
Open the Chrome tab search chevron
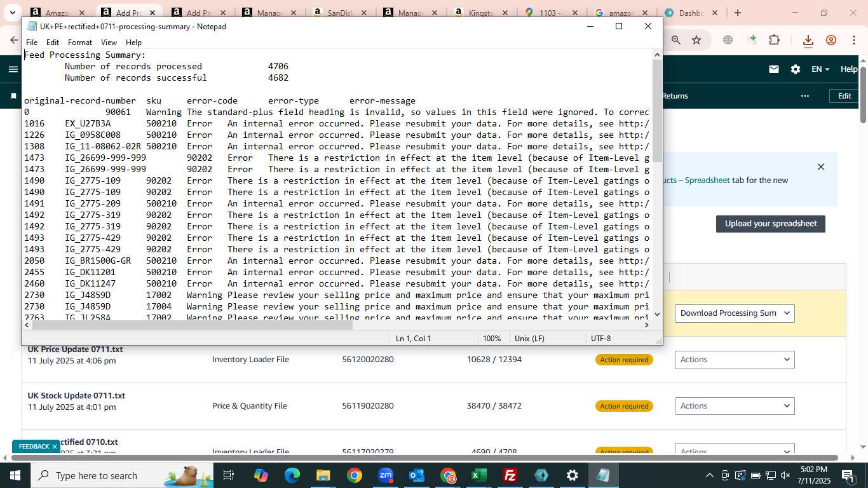coord(12,13)
